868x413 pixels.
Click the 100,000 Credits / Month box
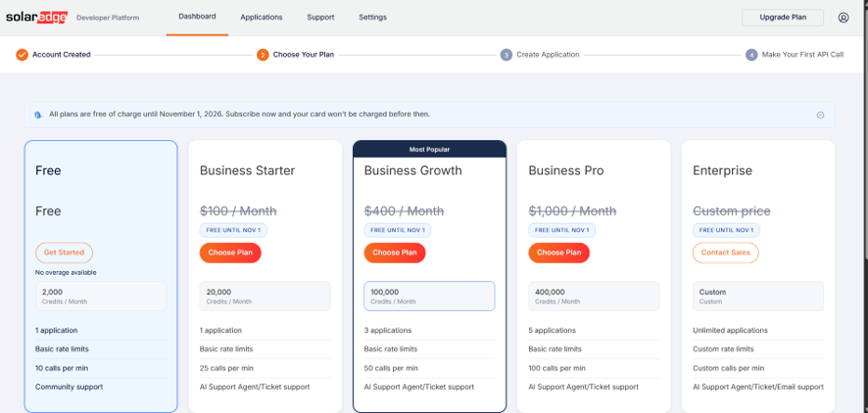429,297
